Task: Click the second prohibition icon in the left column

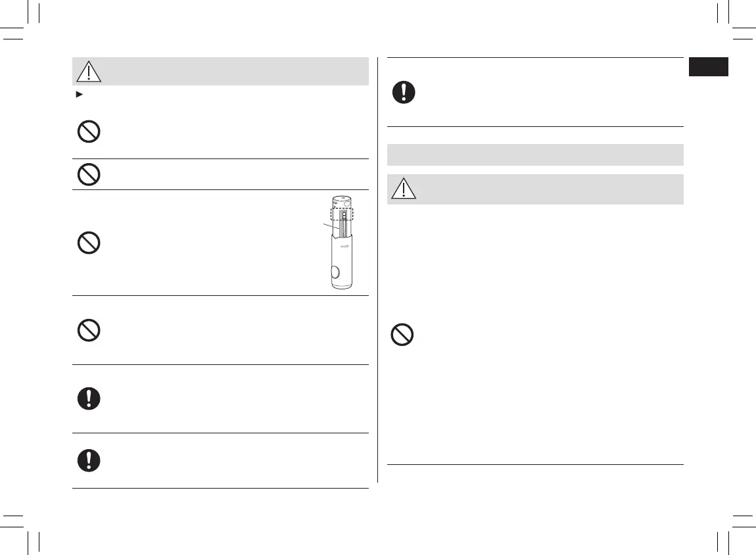Action: pos(89,174)
